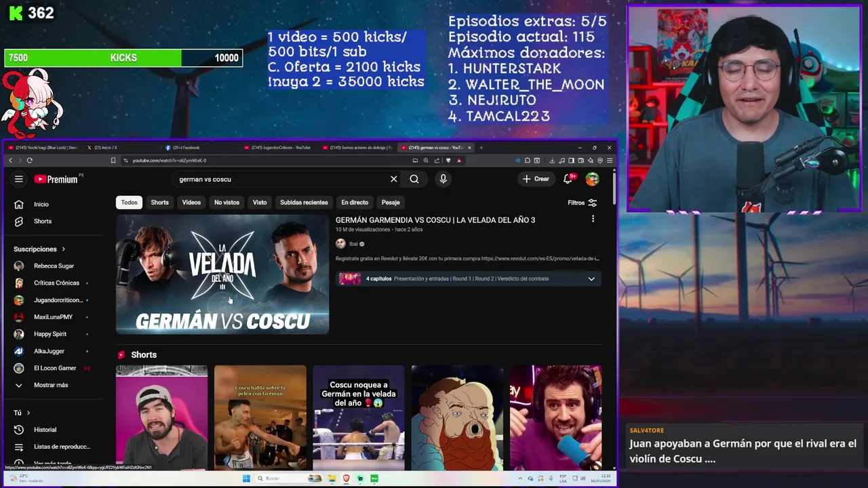The image size is (868, 488).
Task: Open the browser hamburger menu
Action: coord(610,161)
